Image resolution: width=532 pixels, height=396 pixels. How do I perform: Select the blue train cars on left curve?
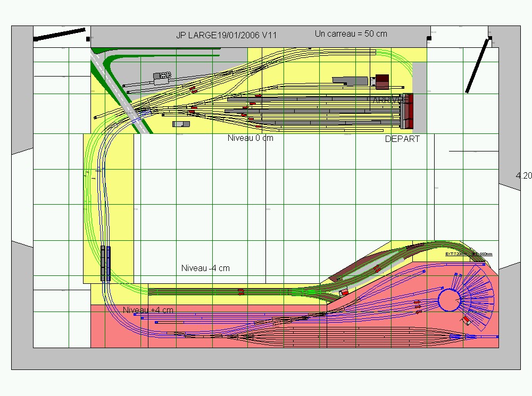pyautogui.click(x=109, y=264)
